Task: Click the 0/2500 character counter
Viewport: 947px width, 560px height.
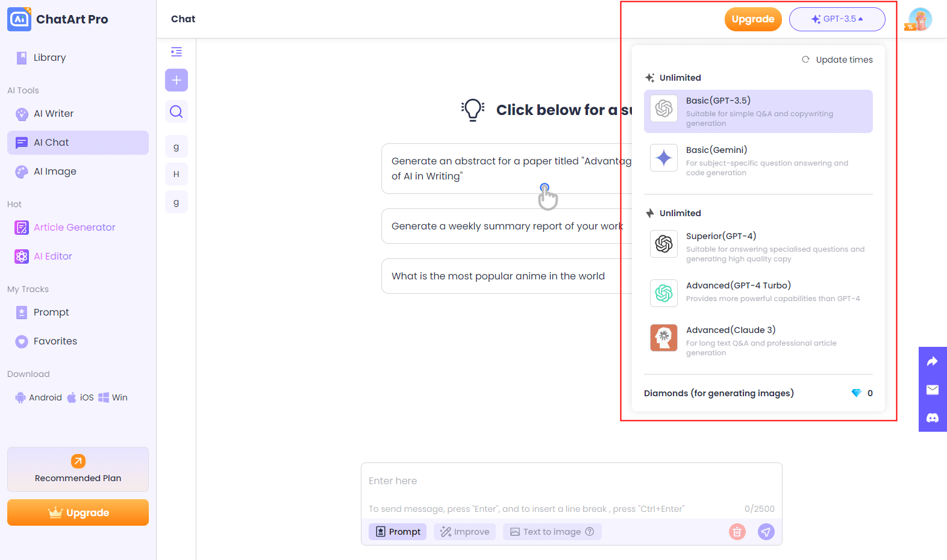Action: [x=760, y=509]
